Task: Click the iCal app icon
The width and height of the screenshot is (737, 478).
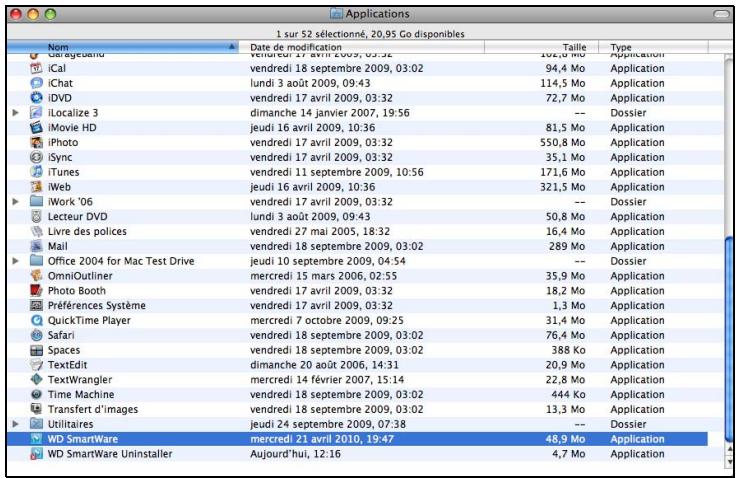Action: pos(36,68)
